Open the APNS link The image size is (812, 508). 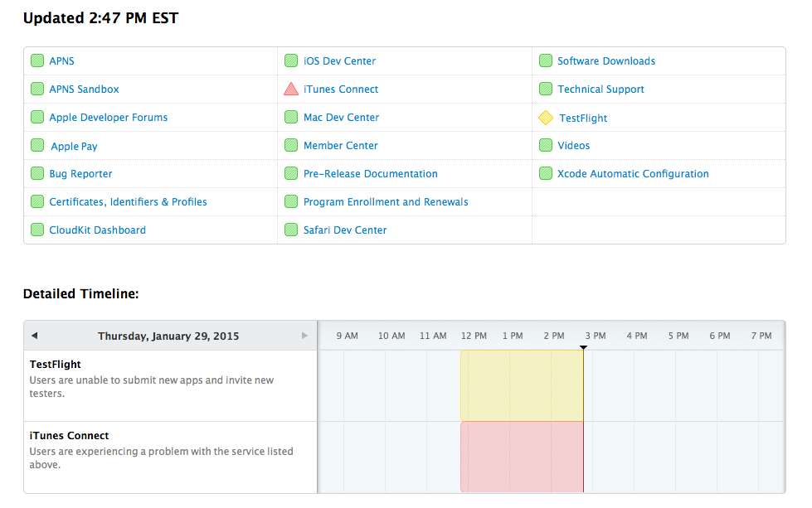[x=61, y=61]
